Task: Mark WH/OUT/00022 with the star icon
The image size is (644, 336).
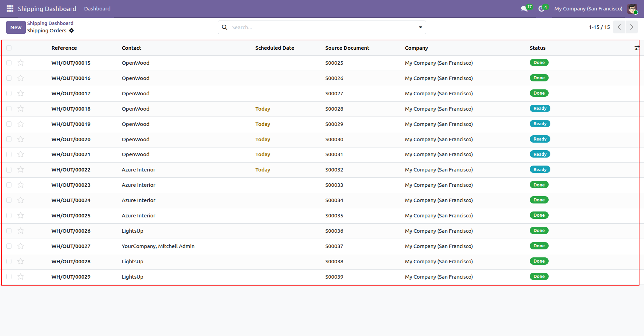Action: pos(21,170)
